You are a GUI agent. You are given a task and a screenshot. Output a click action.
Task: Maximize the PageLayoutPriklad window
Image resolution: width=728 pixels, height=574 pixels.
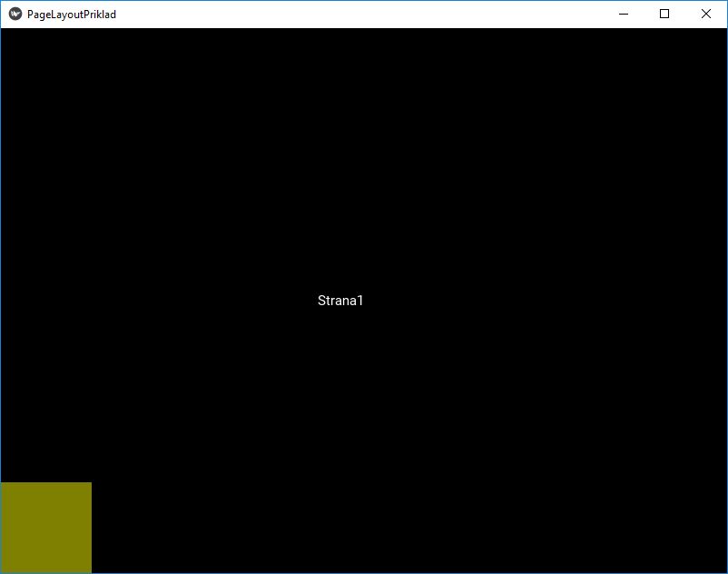(x=663, y=14)
